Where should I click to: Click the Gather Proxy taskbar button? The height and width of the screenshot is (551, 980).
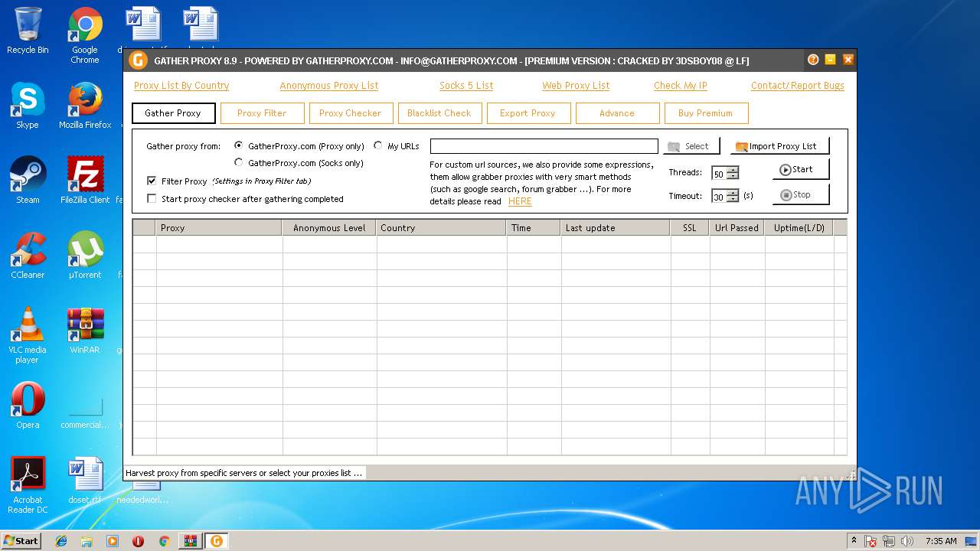point(217,541)
